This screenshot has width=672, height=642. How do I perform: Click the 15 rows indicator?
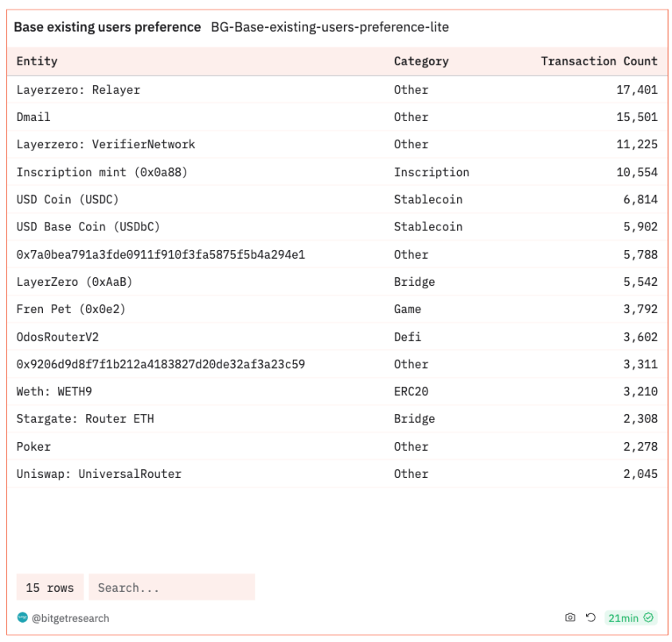click(49, 588)
